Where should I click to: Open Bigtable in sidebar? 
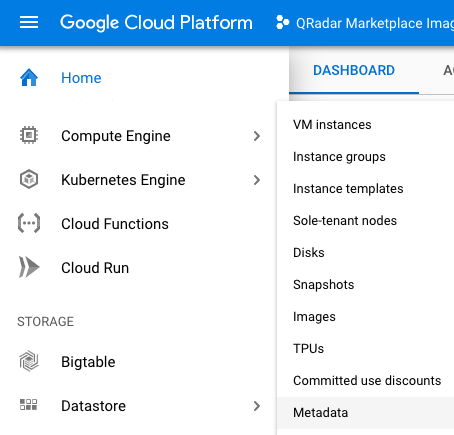(88, 362)
